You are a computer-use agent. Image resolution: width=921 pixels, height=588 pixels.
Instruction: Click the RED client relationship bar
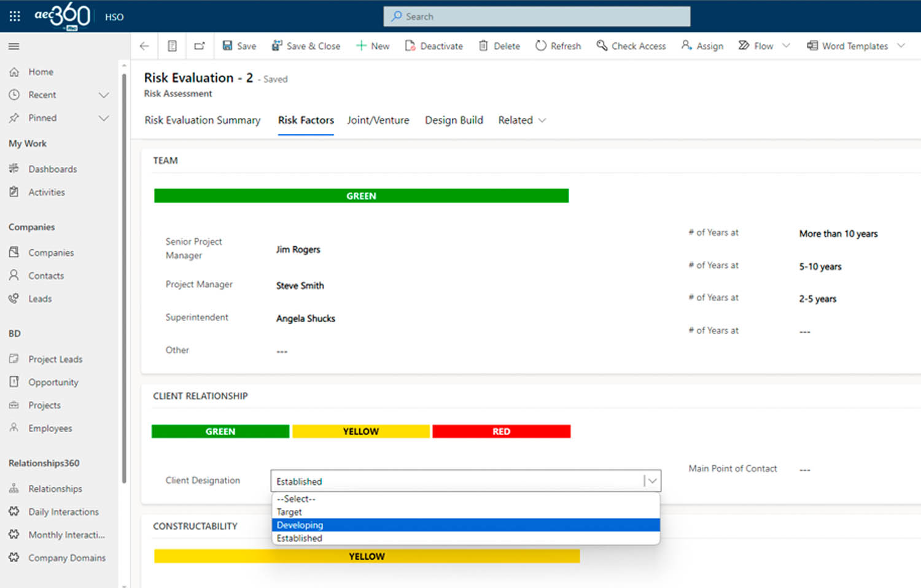coord(501,431)
